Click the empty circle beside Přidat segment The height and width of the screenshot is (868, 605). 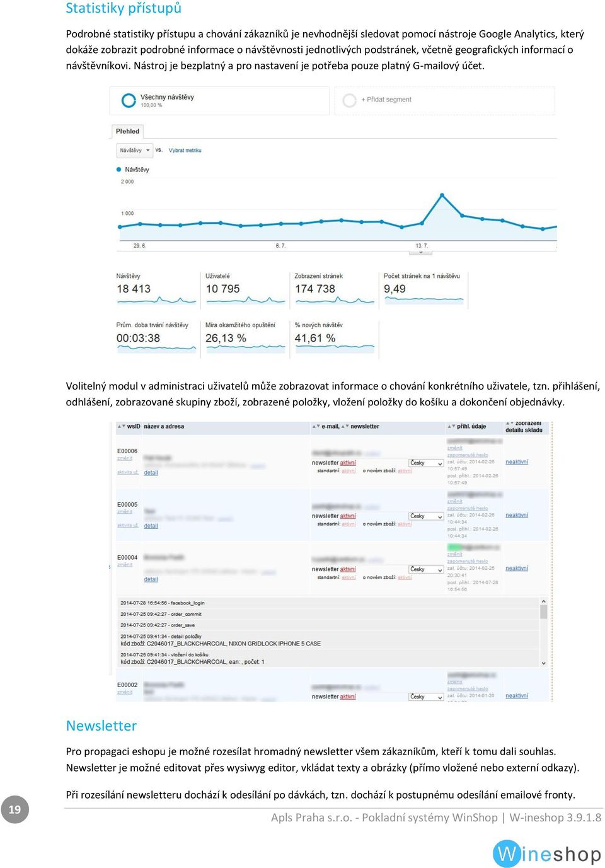[x=349, y=100]
